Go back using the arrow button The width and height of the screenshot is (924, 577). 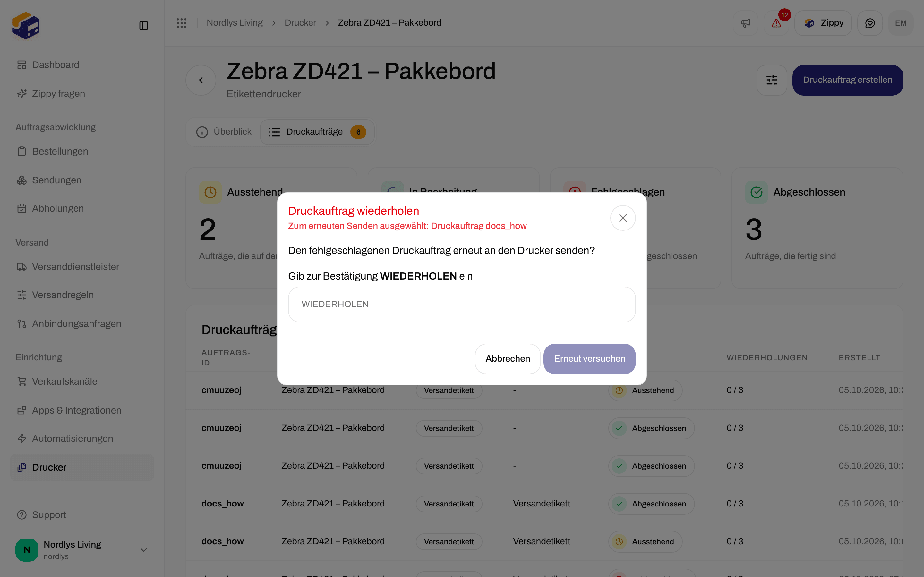tap(201, 80)
